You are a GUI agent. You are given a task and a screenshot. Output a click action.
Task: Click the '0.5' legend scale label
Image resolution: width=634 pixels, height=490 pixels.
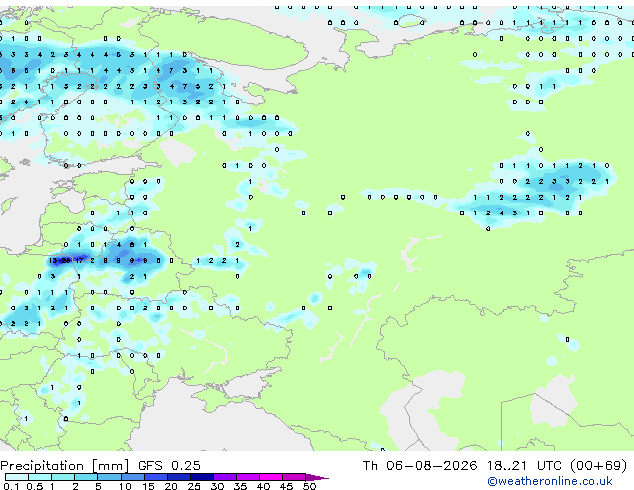click(x=35, y=486)
